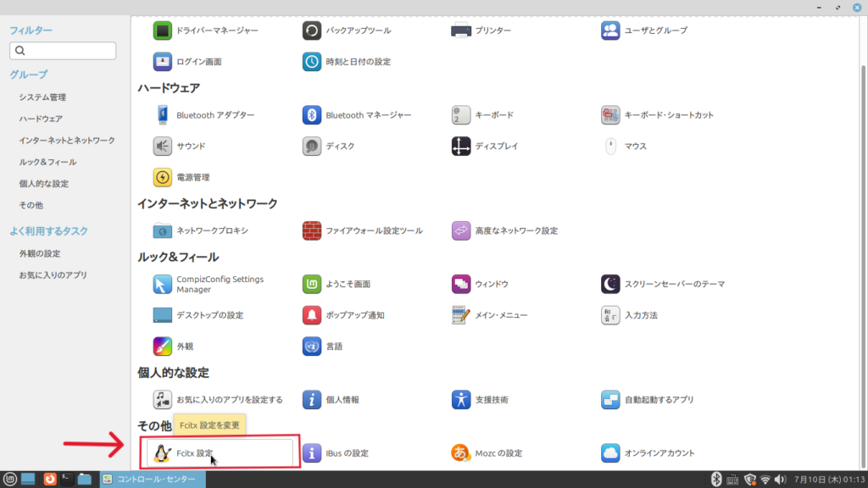Open Wi-Fi network tray icon
This screenshot has width=868, height=488.
tap(765, 480)
